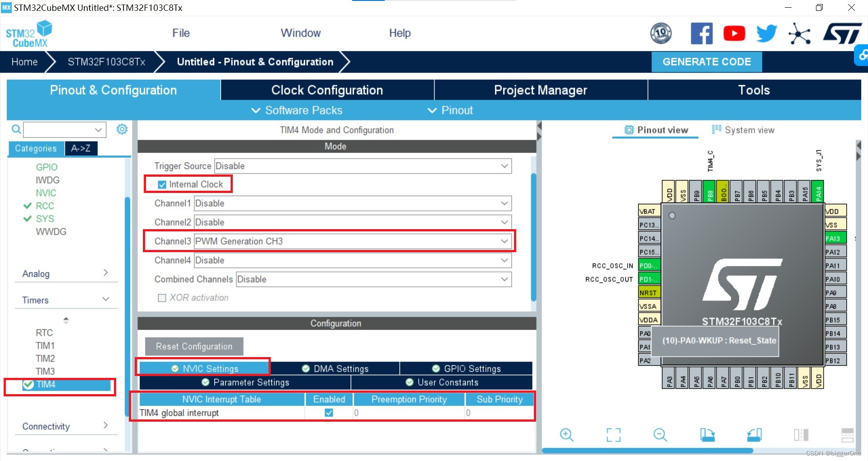Screen dimensions: 868x461
Task: Open the Facebook icon link
Action: pos(701,33)
